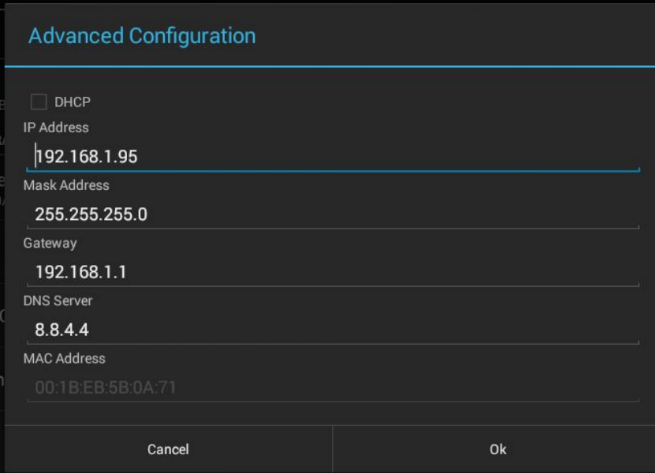Click the blue divider line under the title
The image size is (655, 473).
coord(330,67)
